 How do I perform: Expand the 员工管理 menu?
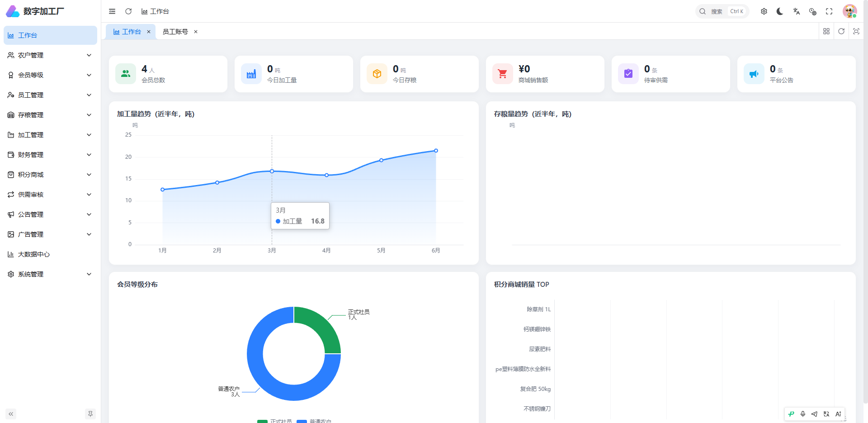point(50,95)
